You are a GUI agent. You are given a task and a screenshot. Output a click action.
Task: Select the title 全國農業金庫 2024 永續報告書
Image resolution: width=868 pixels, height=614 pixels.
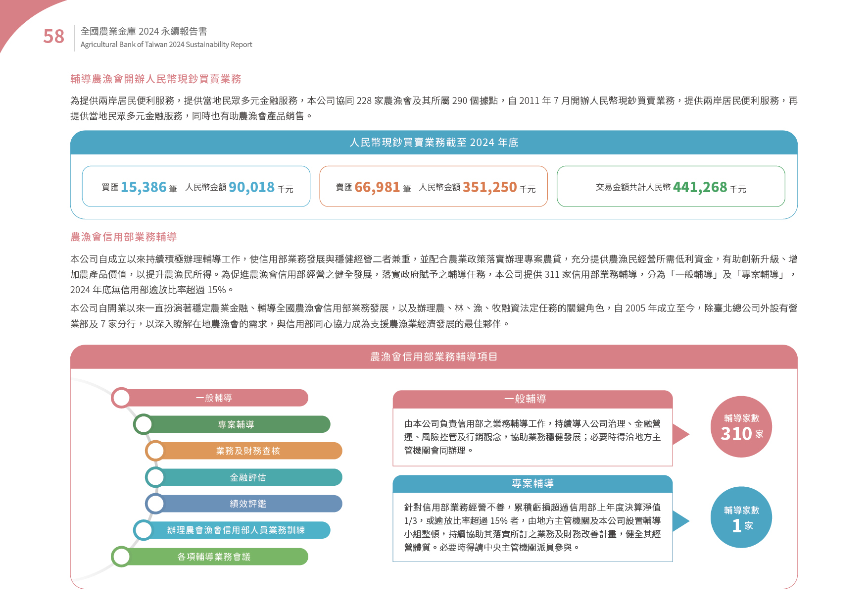pos(144,31)
